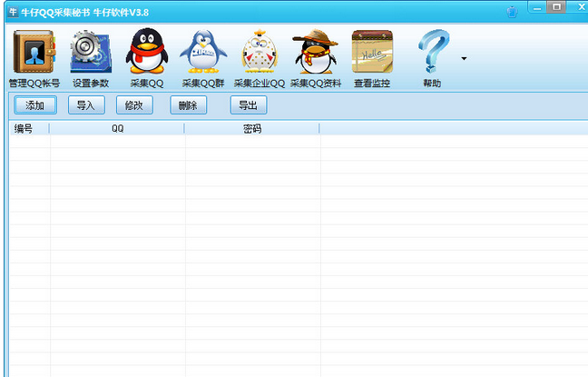The height and width of the screenshot is (377, 588).
Task: Click the 删除 button
Action: point(188,105)
